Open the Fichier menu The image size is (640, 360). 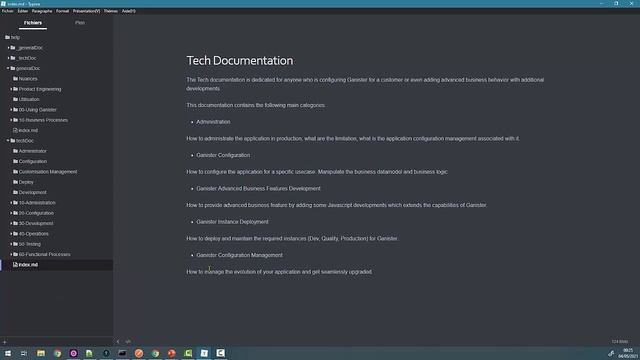8,11
